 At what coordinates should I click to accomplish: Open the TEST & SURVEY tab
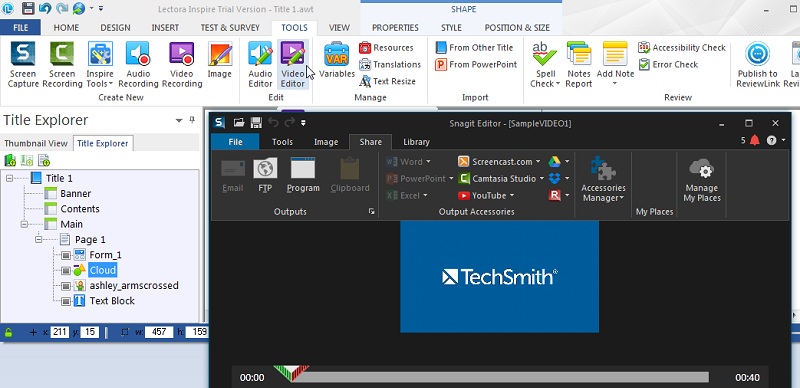(x=230, y=28)
